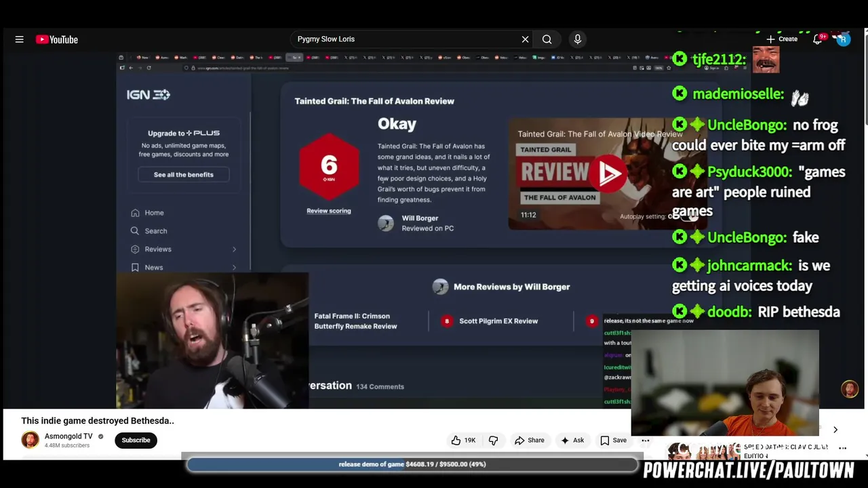Viewport: 868px width, 488px height.
Task: Click the video title text
Action: pyautogui.click(x=98, y=421)
